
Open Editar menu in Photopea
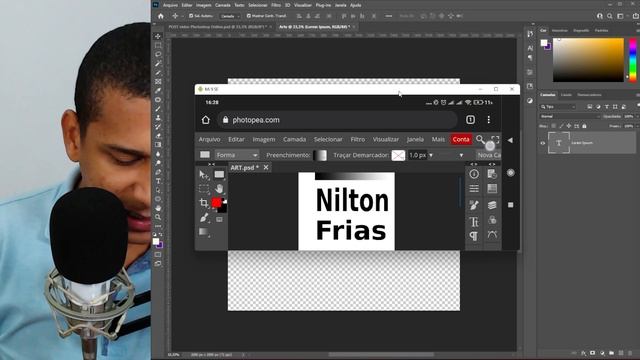(236, 139)
